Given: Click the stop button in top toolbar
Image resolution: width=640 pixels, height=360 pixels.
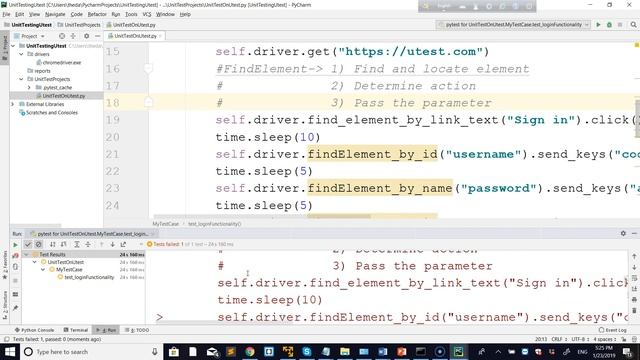Looking at the screenshot, I should tap(620, 25).
